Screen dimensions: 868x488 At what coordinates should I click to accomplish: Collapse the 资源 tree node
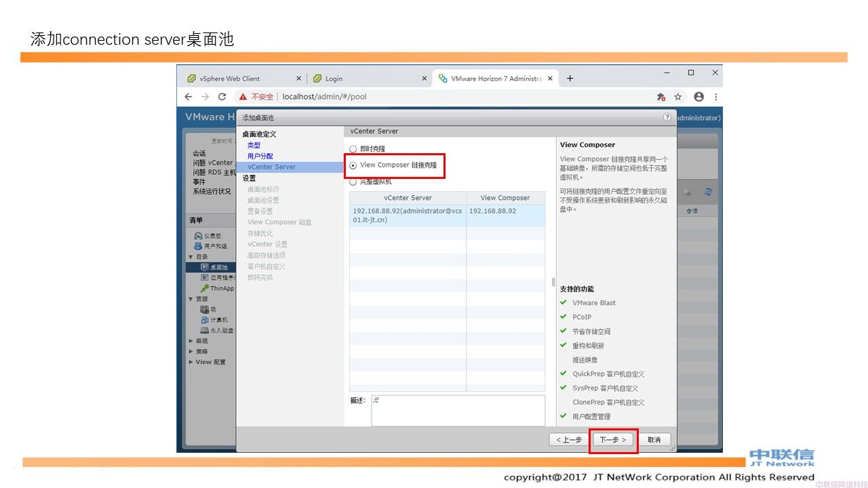(191, 299)
